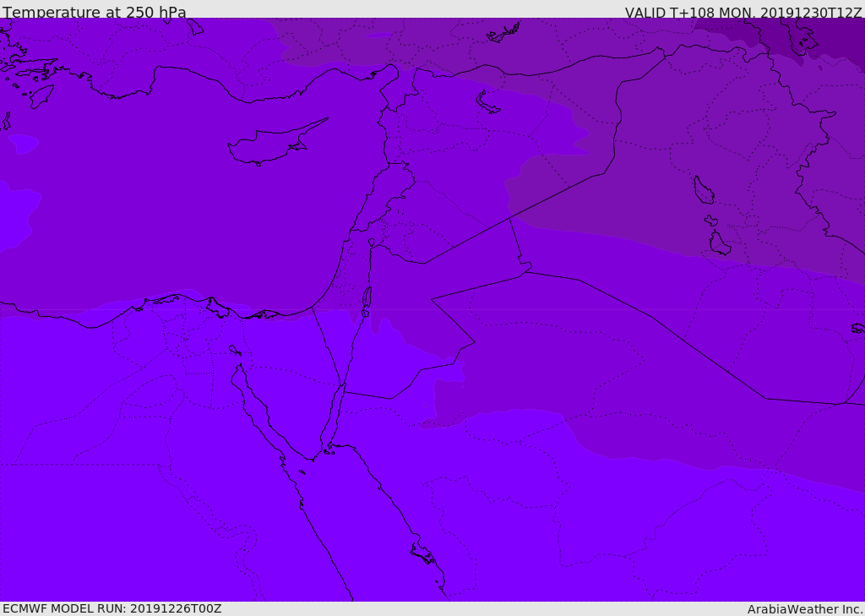Click the 'ArabiaWeather Inc' credit text
The height and width of the screenshot is (616, 865).
point(805,609)
